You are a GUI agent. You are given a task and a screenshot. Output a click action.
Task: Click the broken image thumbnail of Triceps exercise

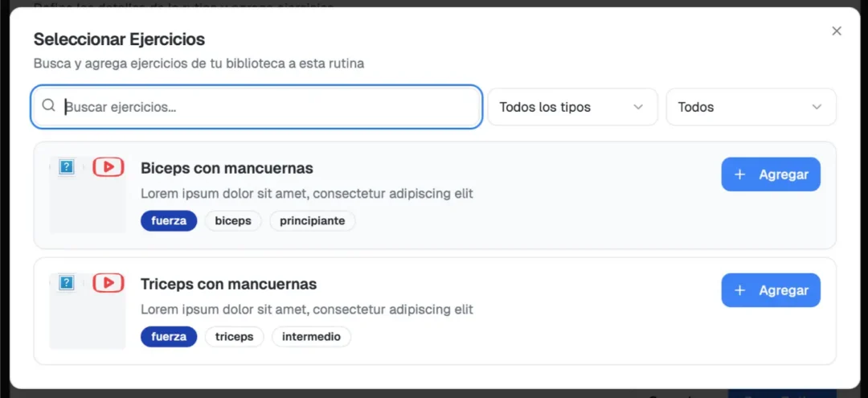pos(67,283)
